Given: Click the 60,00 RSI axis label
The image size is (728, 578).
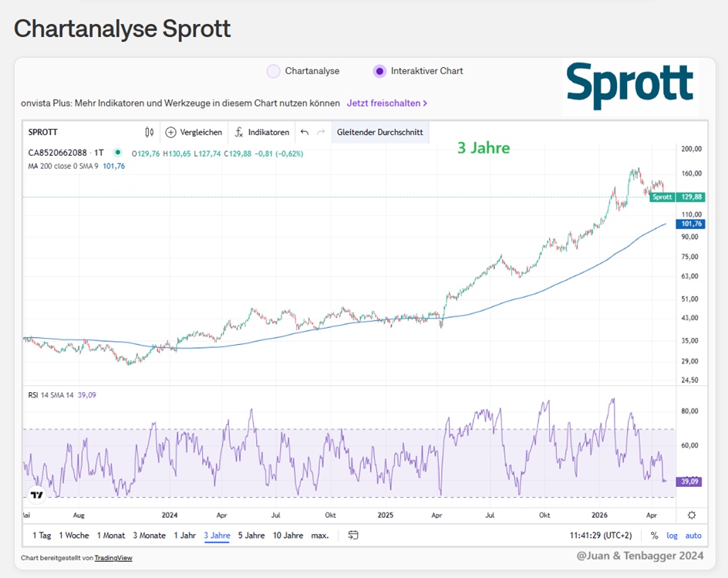Looking at the screenshot, I should [690, 445].
